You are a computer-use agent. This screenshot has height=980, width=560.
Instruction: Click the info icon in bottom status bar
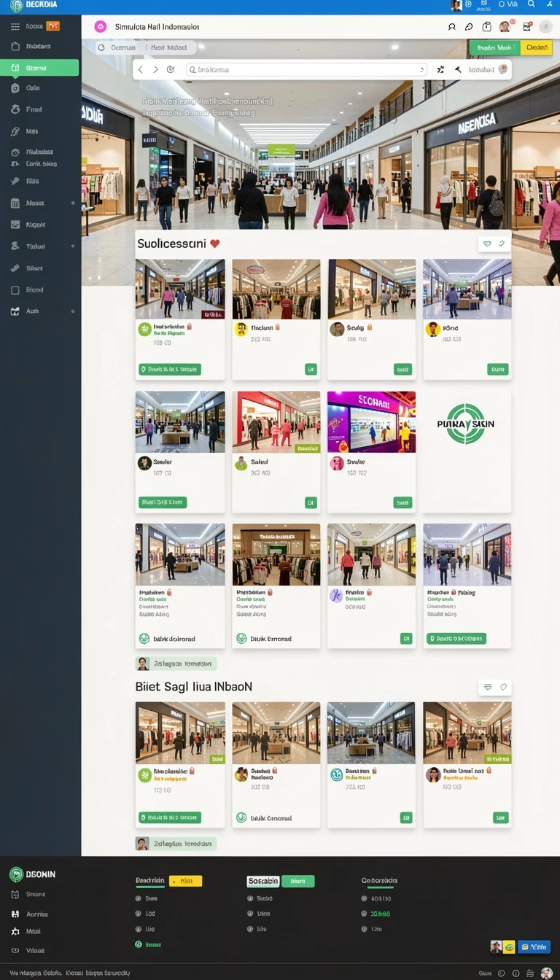516,973
